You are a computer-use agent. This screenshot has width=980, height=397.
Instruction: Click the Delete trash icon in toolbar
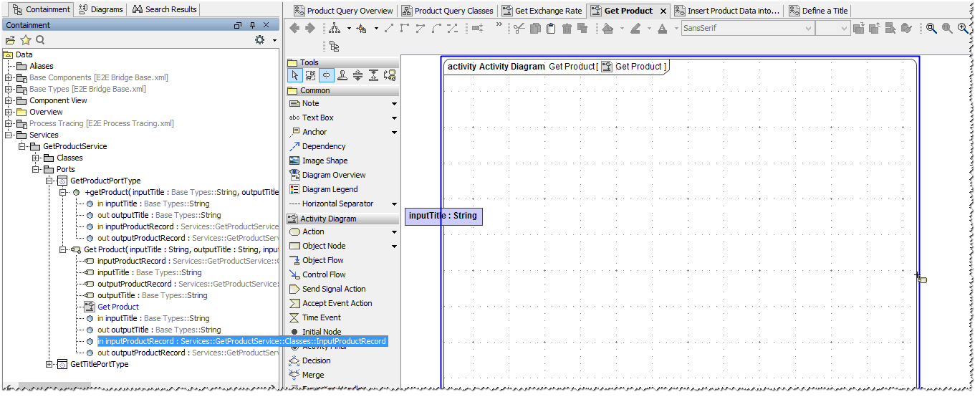[x=567, y=29]
